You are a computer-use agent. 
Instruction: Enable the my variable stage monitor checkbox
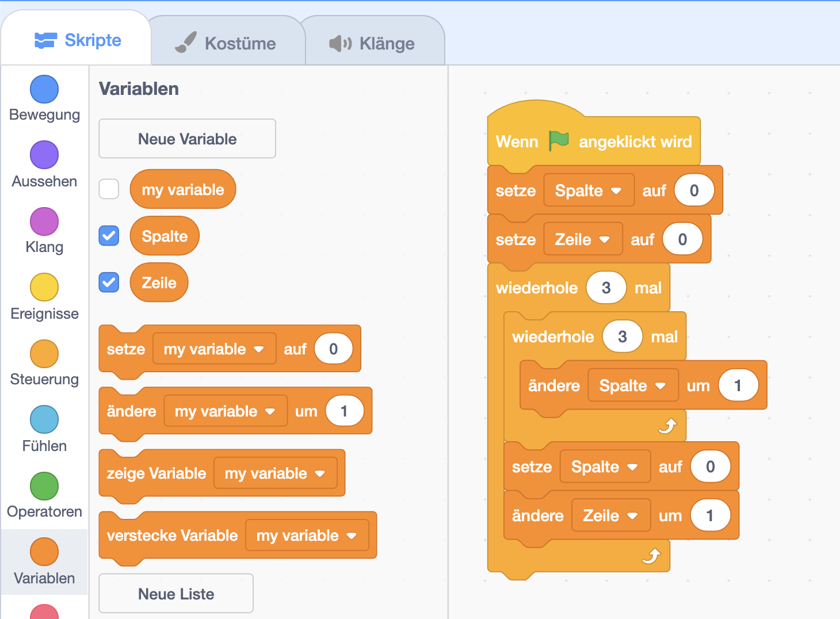[x=109, y=189]
